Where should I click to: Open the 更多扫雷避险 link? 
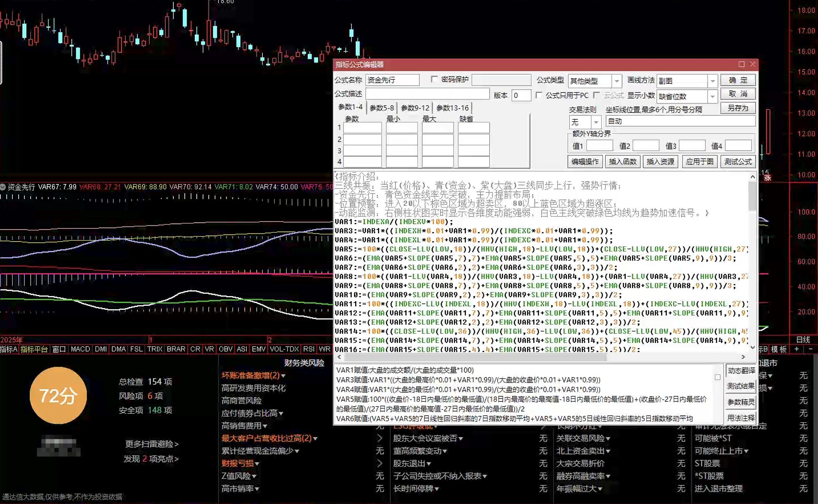152,444
